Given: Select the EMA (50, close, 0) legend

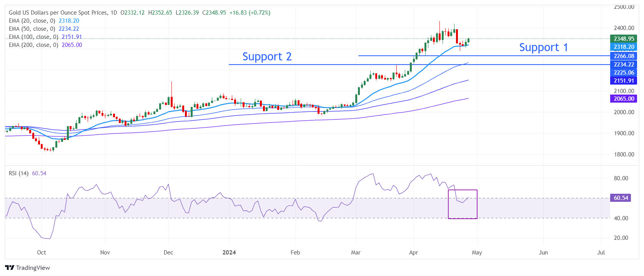Looking at the screenshot, I should [x=32, y=29].
